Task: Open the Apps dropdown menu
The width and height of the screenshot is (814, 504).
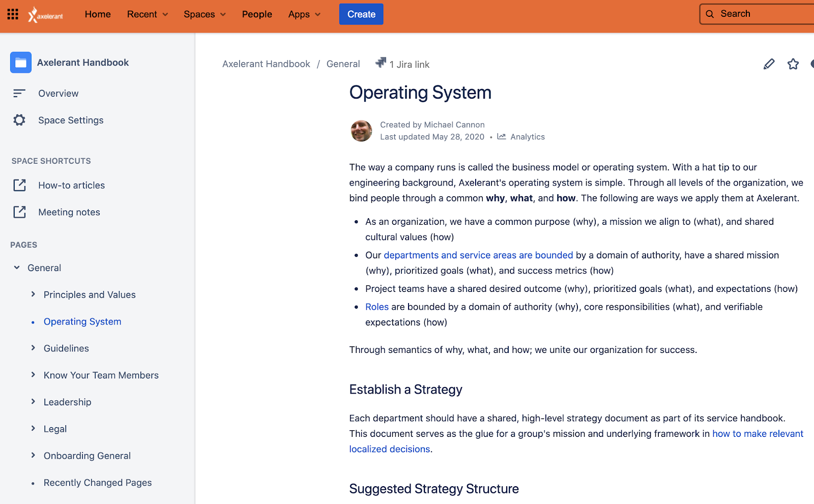Action: pyautogui.click(x=304, y=14)
